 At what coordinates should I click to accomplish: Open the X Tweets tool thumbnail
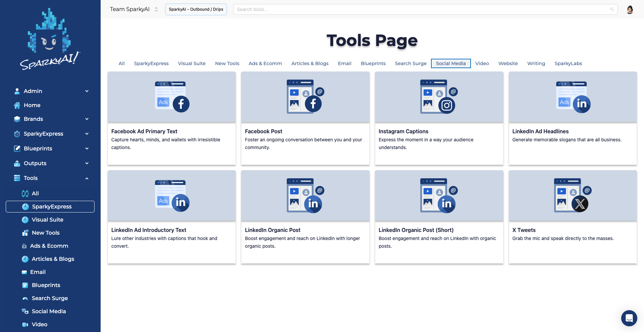[573, 195]
